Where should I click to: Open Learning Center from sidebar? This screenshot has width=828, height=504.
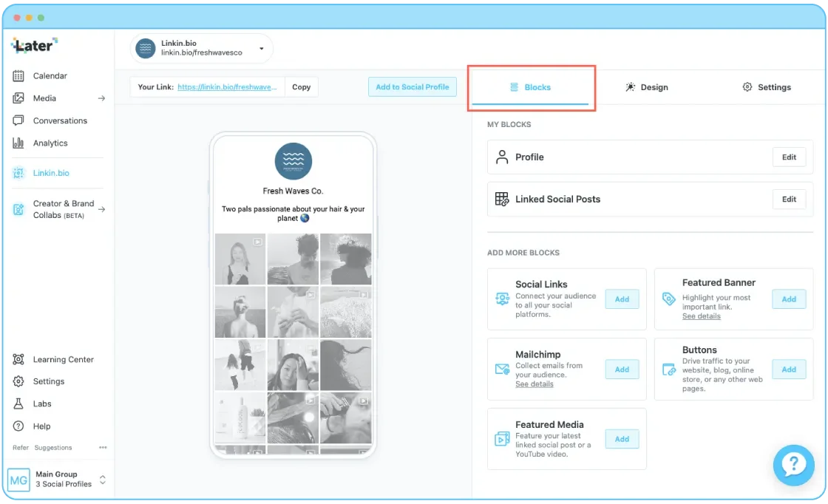coord(64,359)
